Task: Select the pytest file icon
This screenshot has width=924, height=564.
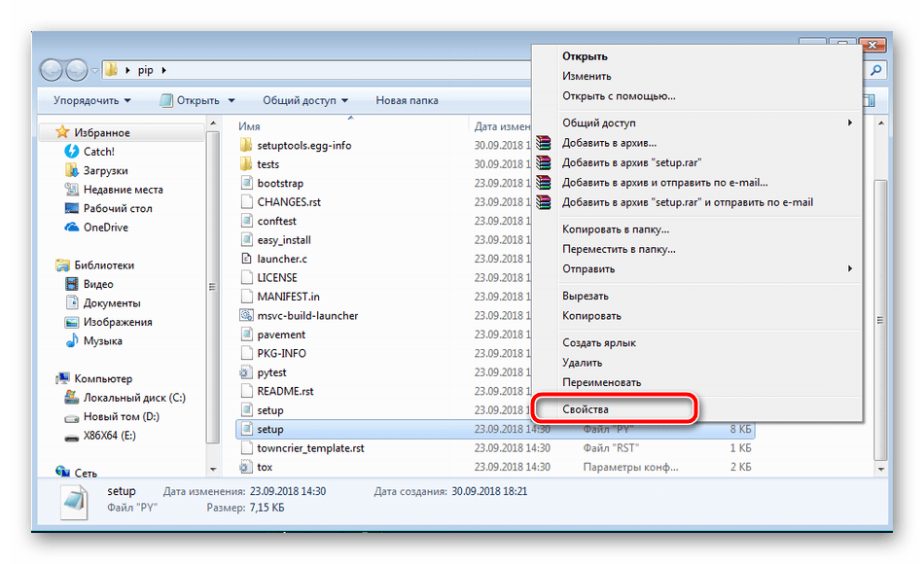Action: click(246, 372)
